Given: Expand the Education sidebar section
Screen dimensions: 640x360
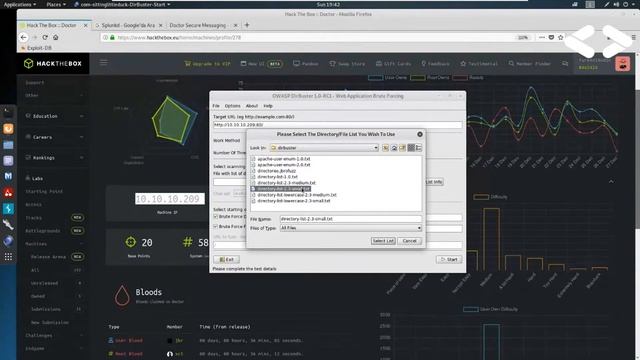Looking at the screenshot, I should click(x=55, y=116).
